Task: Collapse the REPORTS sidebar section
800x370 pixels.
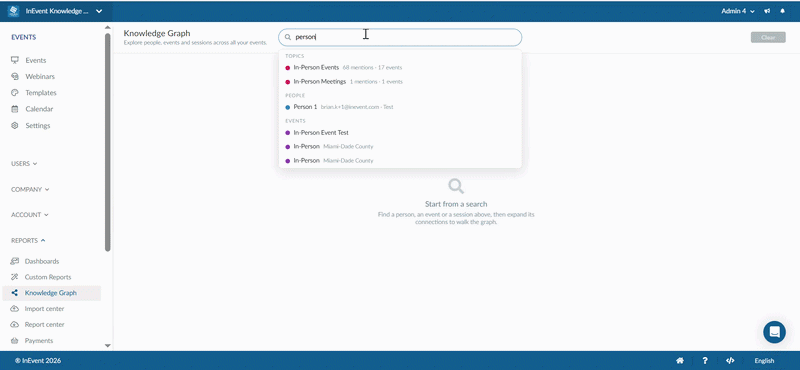Action: pyautogui.click(x=28, y=240)
